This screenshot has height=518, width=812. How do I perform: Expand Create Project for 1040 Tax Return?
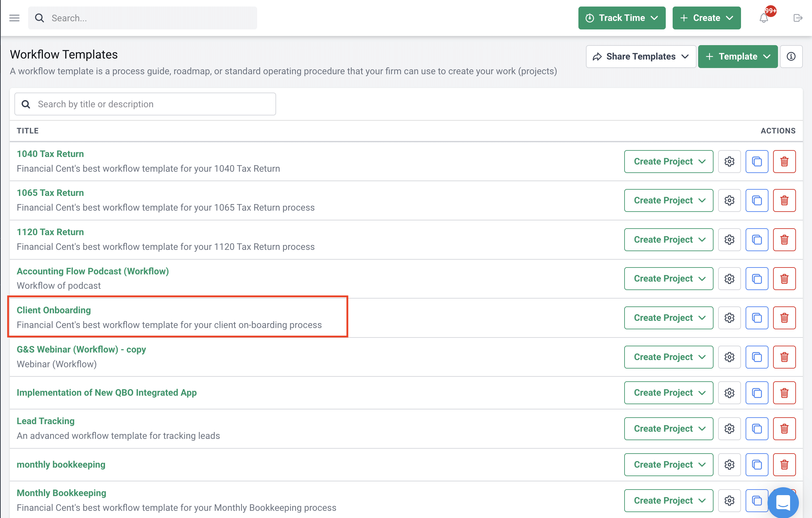tap(668, 162)
